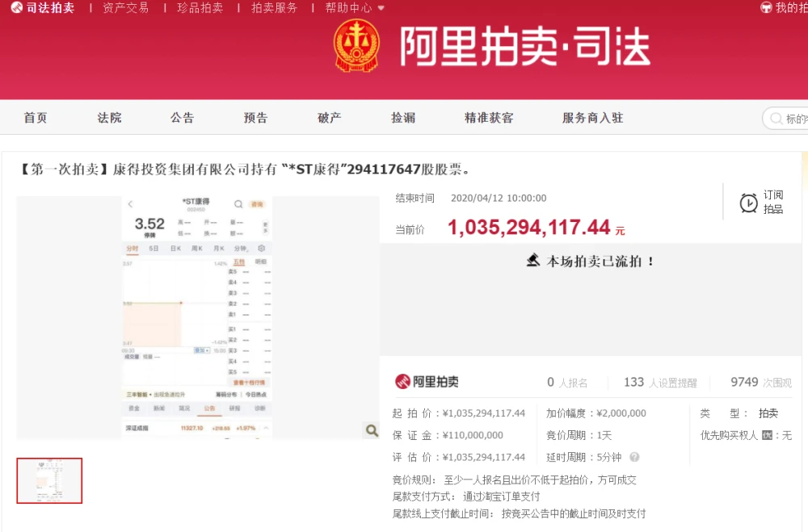Click the 优先购买权人 label
Screen dimensions: 808x532
[x=729, y=436]
